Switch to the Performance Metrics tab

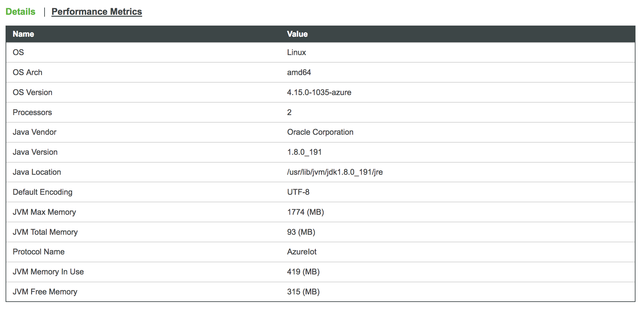tap(97, 11)
